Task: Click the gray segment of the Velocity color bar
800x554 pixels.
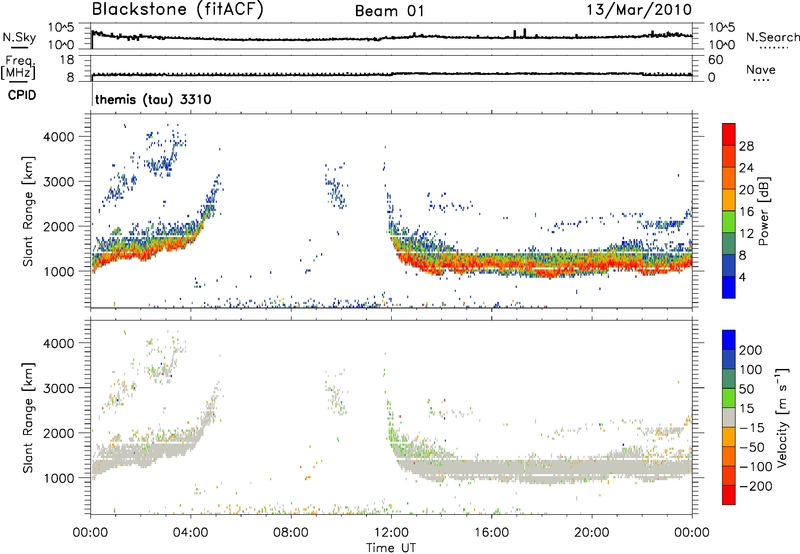Action: 729,417
